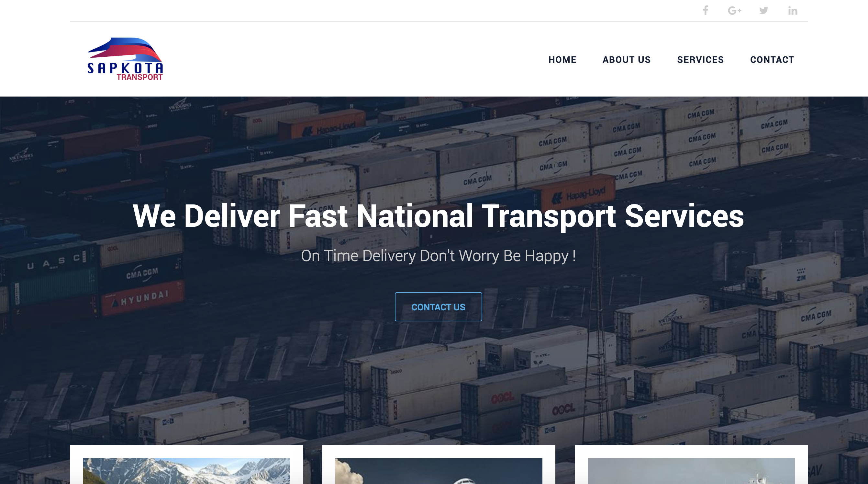Image resolution: width=868 pixels, height=484 pixels.
Task: Click the CONTACT US button
Action: coord(439,306)
